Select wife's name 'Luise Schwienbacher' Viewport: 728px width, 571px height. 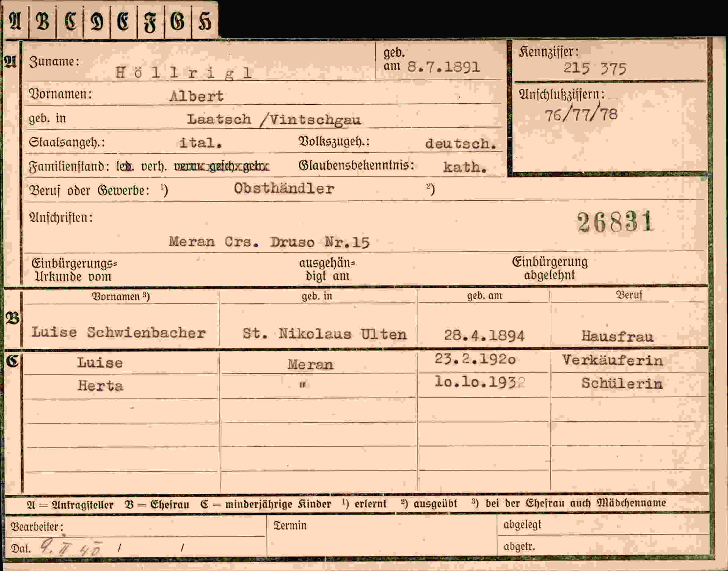pos(118,332)
